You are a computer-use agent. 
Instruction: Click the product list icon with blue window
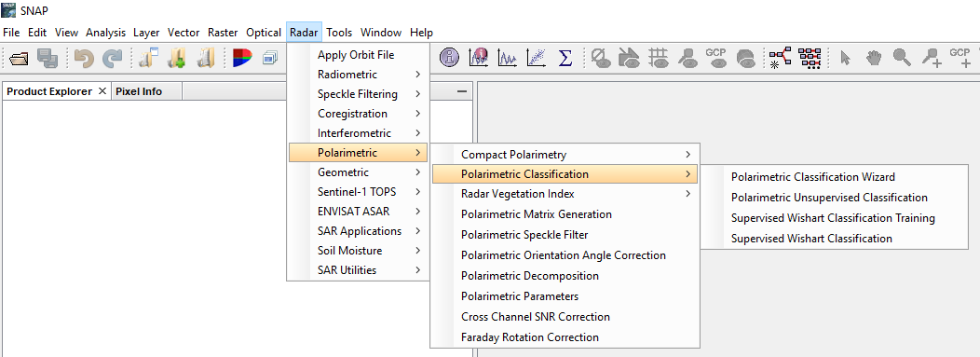[x=149, y=58]
